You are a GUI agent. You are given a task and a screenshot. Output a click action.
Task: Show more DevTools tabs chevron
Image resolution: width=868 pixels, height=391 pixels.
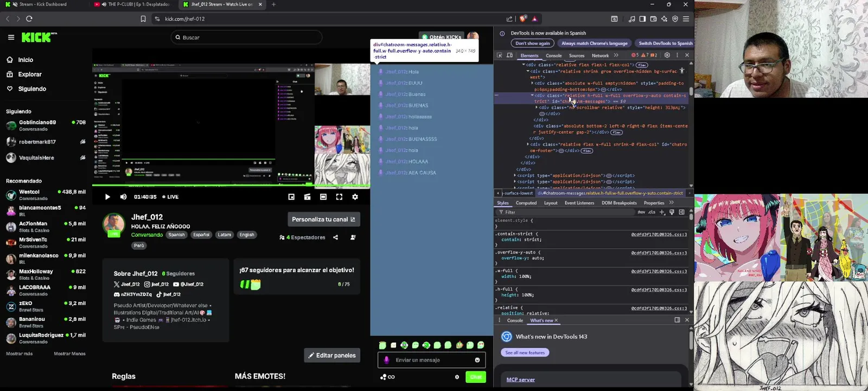(616, 55)
